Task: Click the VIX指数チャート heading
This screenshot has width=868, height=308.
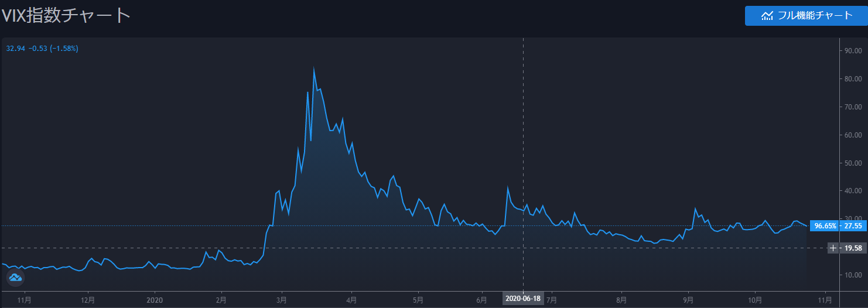Action: coord(66,15)
